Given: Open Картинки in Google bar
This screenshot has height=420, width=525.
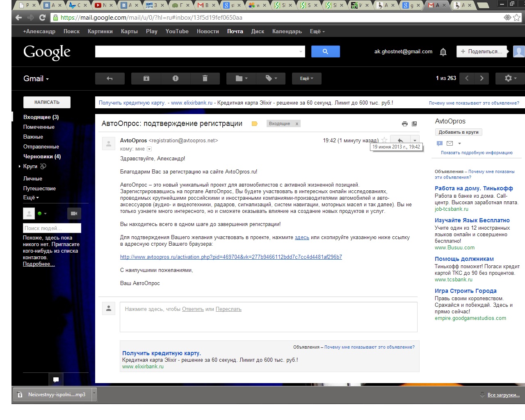Looking at the screenshot, I should (x=100, y=31).
